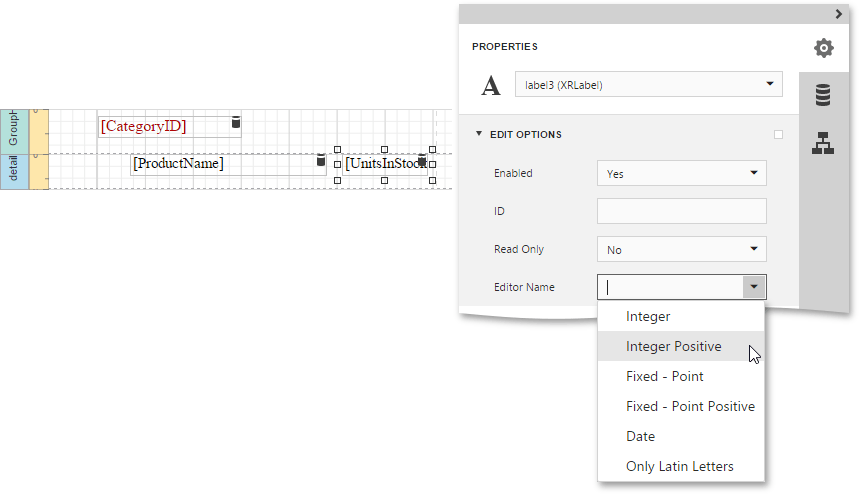859x494 pixels.
Task: Select the [UnitsInStock] label
Action: pos(385,164)
